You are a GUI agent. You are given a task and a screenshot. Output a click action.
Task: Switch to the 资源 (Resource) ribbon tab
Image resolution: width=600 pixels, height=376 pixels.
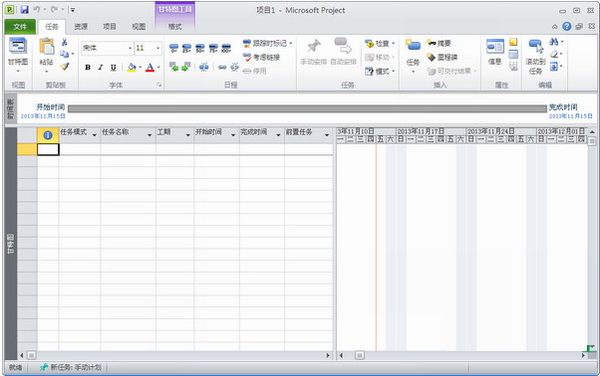(x=81, y=26)
